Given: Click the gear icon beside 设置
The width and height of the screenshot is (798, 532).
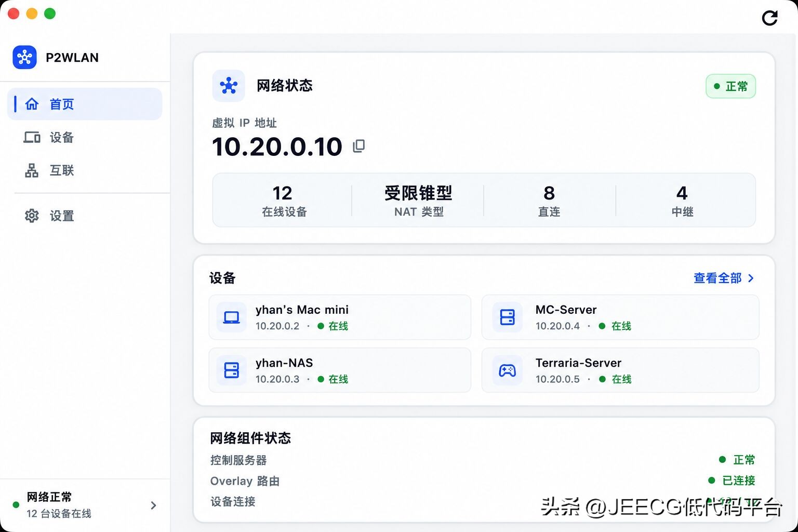Looking at the screenshot, I should pos(32,216).
